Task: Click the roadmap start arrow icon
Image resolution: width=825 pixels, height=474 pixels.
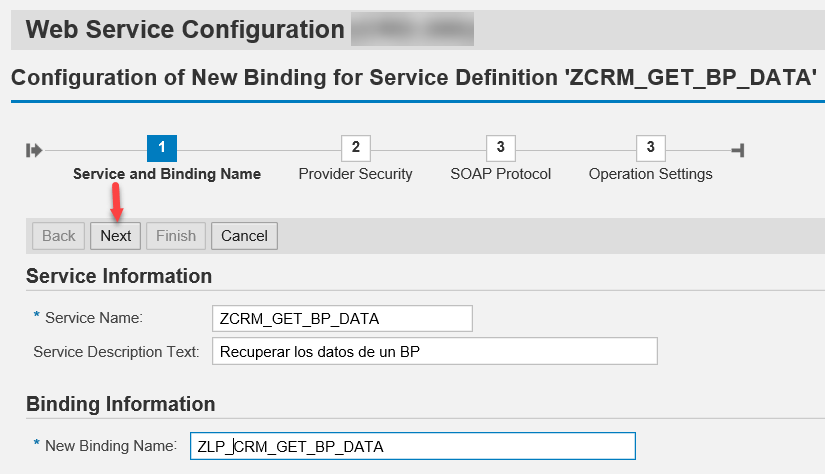Action: coord(34,150)
